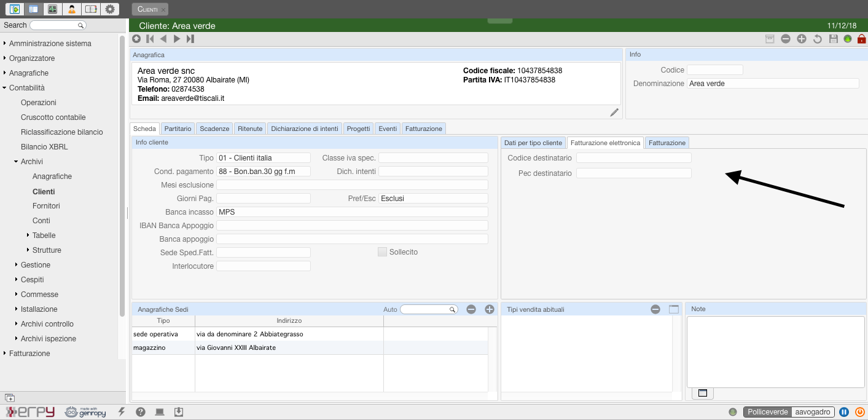Click the Tipo field 01 - Clienti italia
This screenshot has height=420, width=868.
(x=264, y=158)
